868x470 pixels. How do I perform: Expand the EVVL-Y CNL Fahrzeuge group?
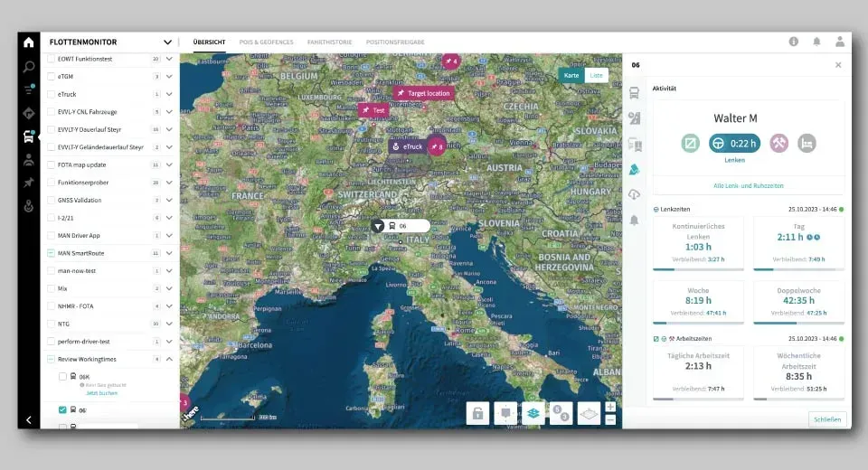(169, 112)
